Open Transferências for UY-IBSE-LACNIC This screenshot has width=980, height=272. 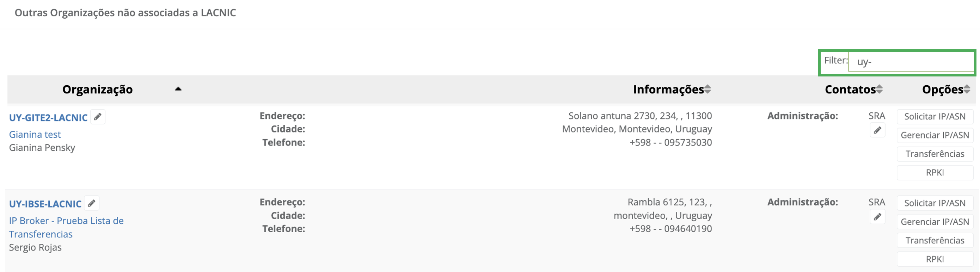tap(935, 240)
